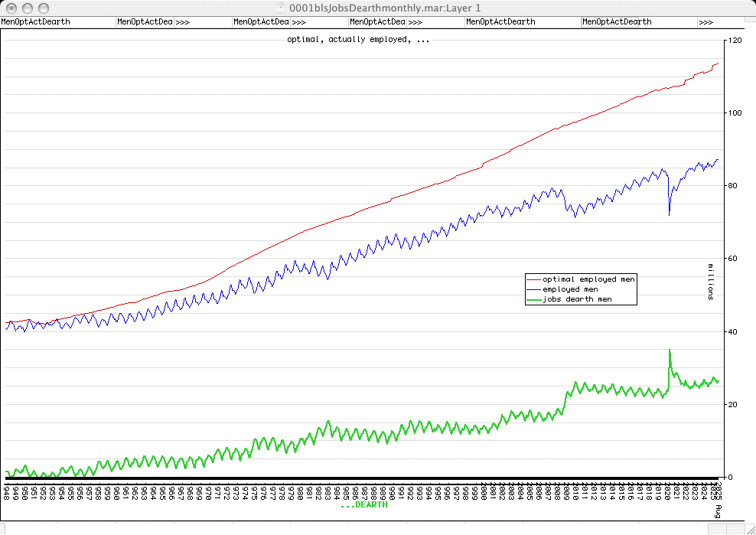
Task: Click the red close window button
Action: click(10, 7)
